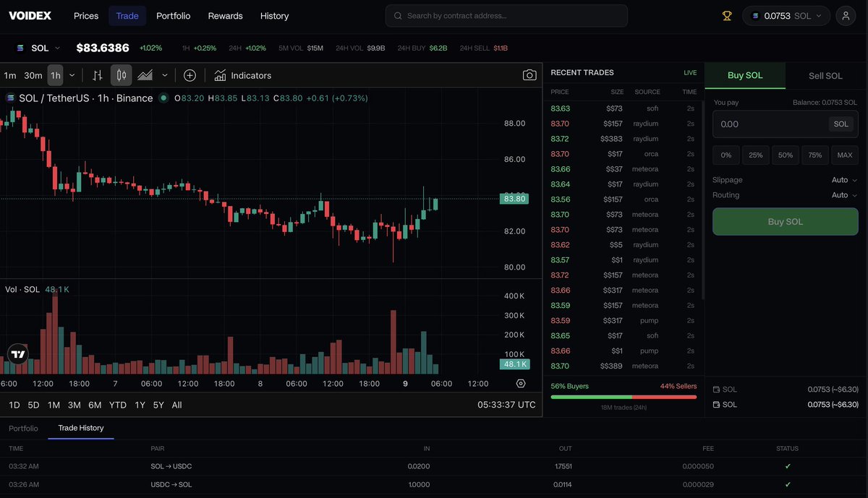Set chart range to 5Y
This screenshot has width=868, height=498.
pos(158,405)
